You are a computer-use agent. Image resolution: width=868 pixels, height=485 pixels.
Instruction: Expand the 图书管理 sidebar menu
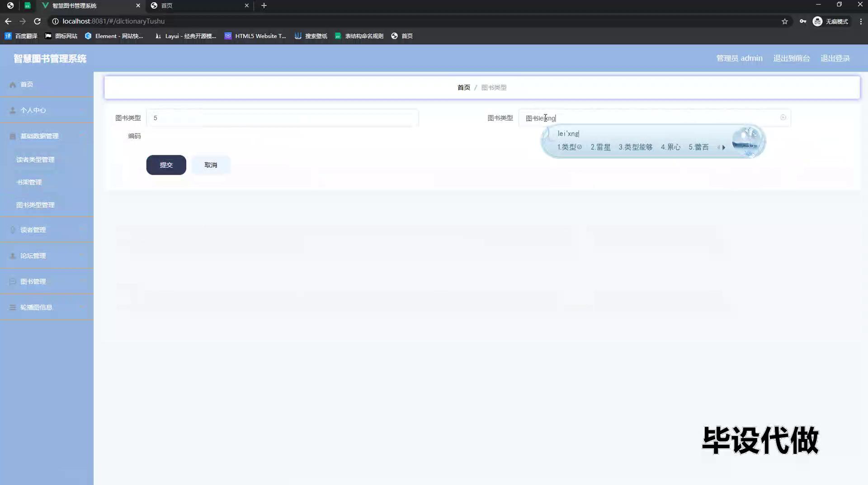pos(47,281)
